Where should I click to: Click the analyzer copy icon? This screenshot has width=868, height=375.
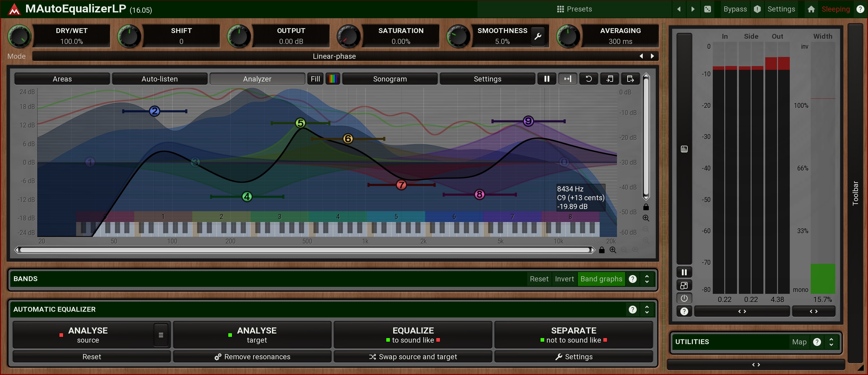point(610,79)
